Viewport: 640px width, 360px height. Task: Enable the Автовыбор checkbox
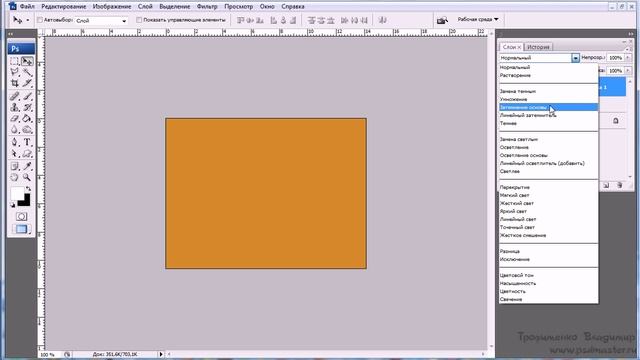[40, 20]
